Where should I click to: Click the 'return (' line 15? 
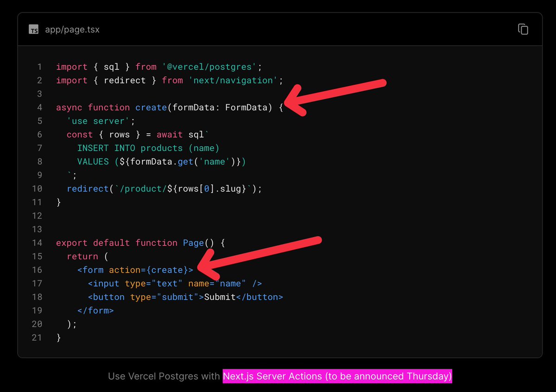coord(88,256)
